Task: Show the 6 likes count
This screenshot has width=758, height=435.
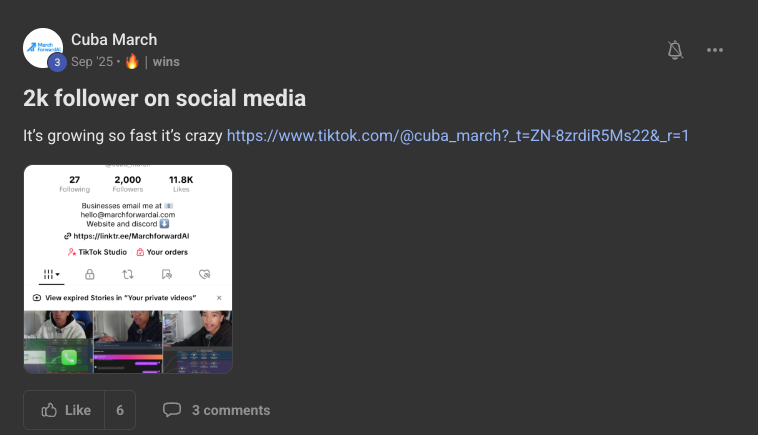Action: (120, 410)
